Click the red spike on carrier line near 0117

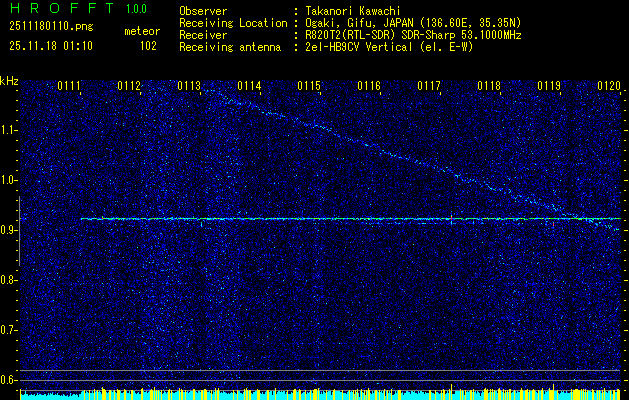[452, 218]
